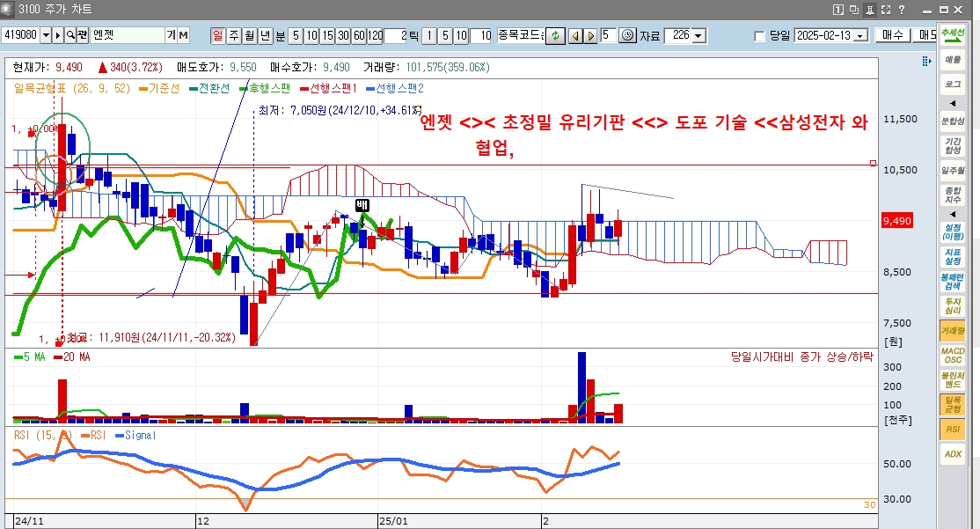Open 지표설정 indicator settings

point(953,256)
